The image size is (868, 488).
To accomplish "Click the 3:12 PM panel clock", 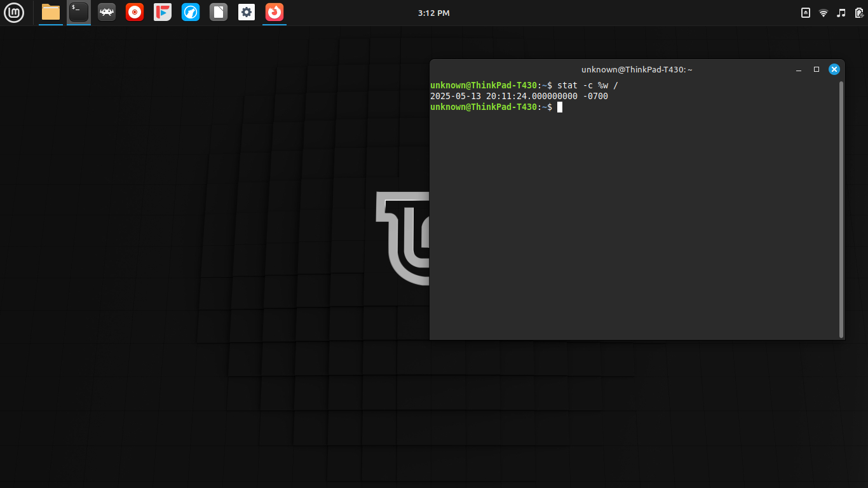I will 434,13.
